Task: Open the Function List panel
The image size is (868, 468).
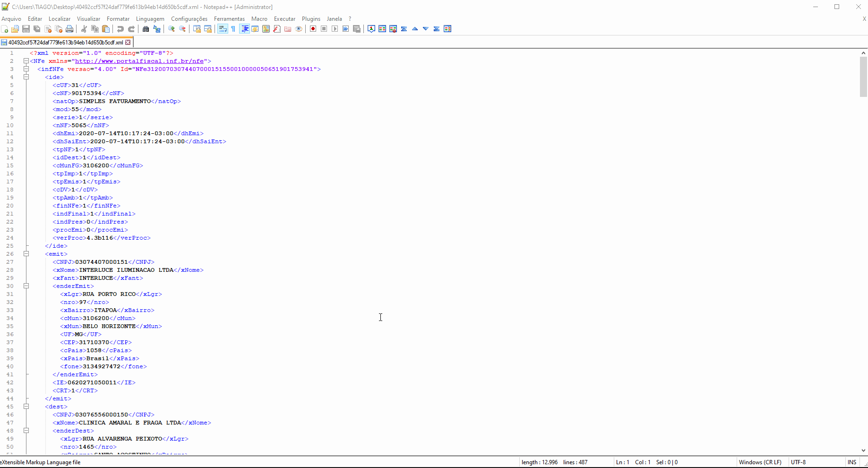Action: pos(276,29)
